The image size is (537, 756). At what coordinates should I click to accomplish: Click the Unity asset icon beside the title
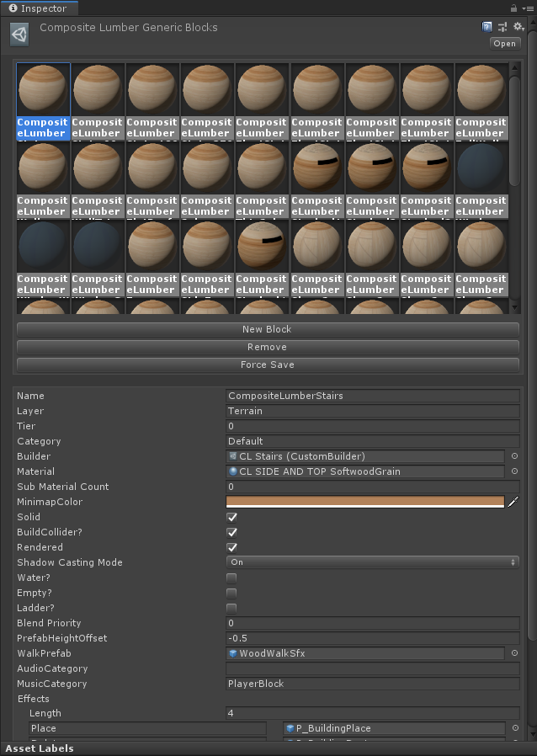point(19,35)
